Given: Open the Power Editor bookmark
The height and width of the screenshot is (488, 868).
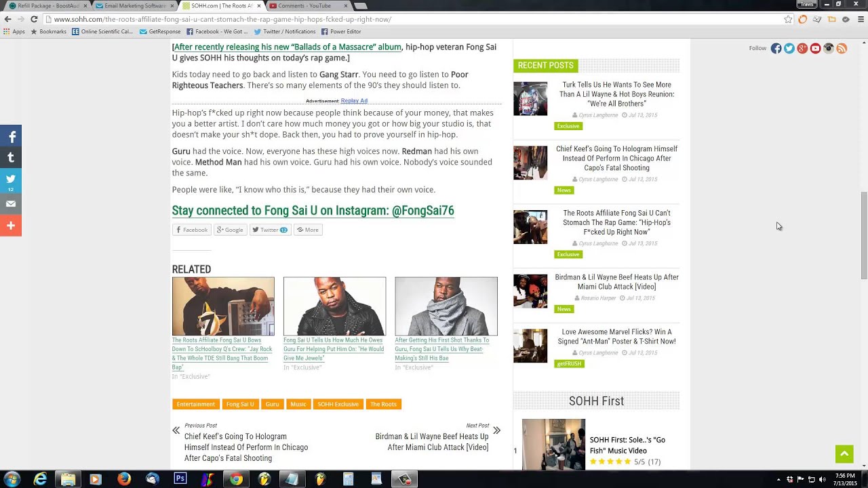Looking at the screenshot, I should [x=341, y=31].
